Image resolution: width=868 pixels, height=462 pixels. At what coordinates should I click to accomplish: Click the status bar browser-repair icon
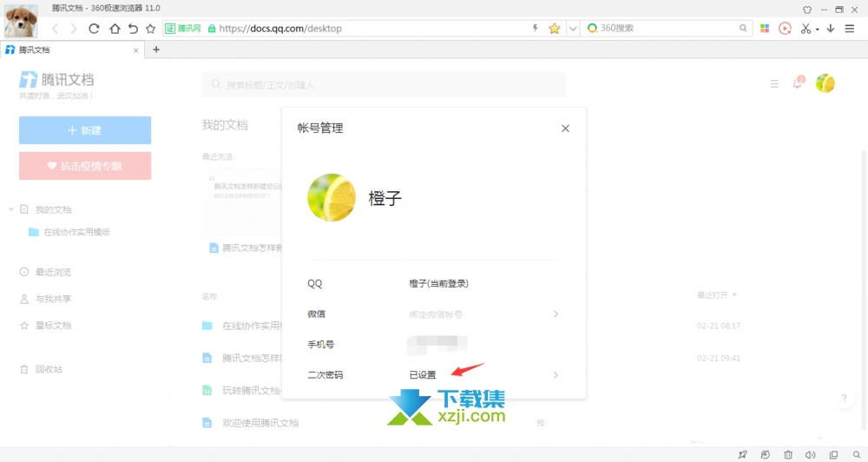click(x=765, y=455)
